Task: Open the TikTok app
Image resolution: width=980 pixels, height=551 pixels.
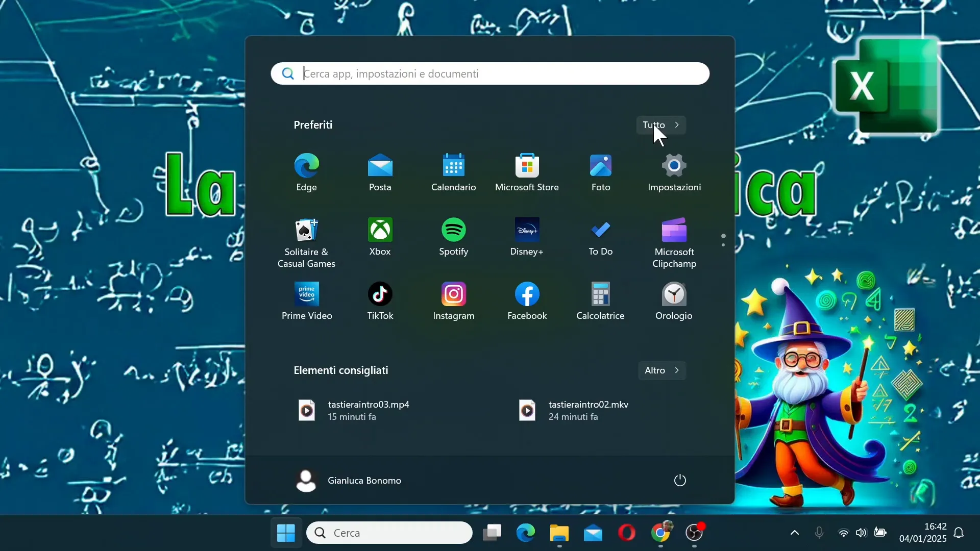Action: point(380,301)
